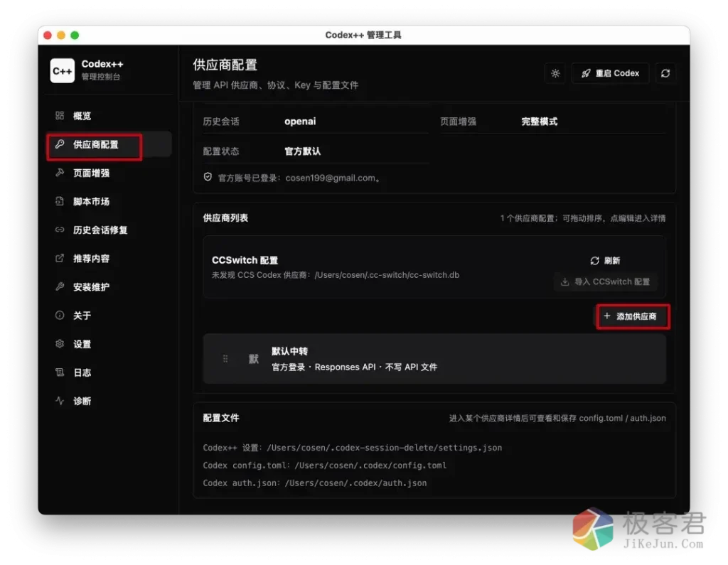Screen dimensions: 728x565
Task: Click the settings.json path line
Action: pos(353,448)
